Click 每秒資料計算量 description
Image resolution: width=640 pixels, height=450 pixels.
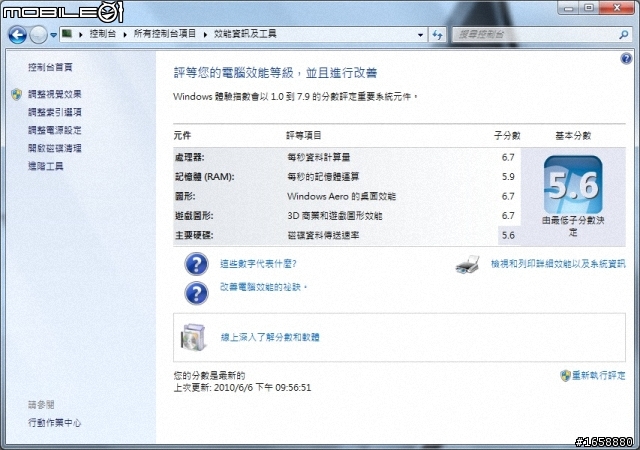point(319,157)
